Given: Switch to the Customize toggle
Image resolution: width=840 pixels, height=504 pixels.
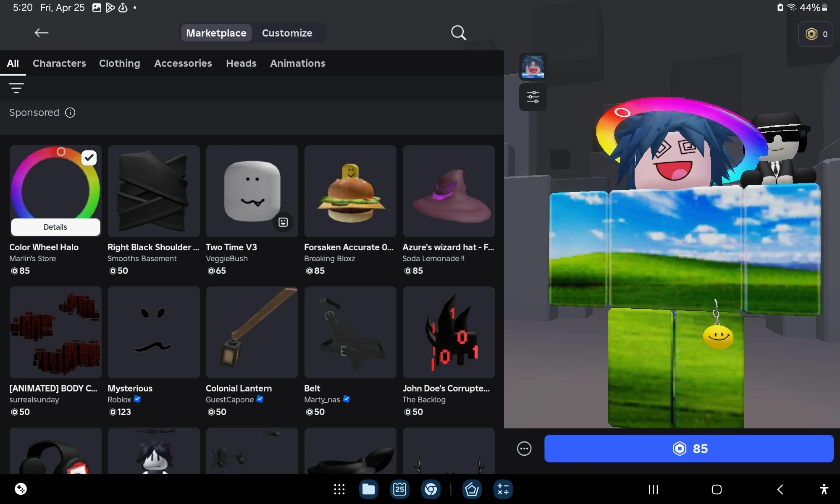Looking at the screenshot, I should (287, 33).
